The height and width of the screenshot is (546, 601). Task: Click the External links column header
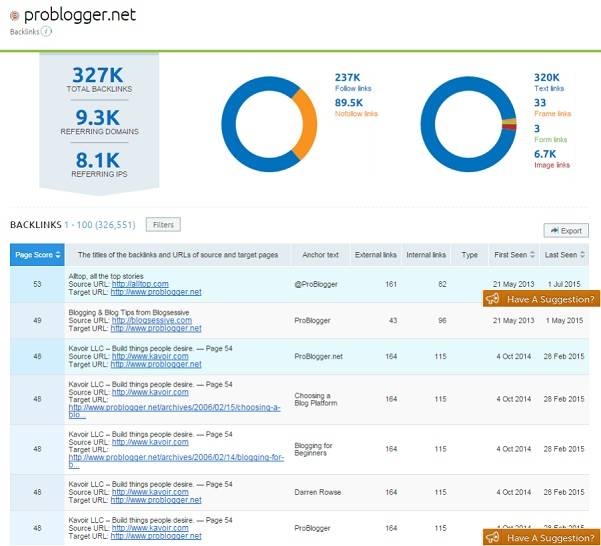(376, 254)
